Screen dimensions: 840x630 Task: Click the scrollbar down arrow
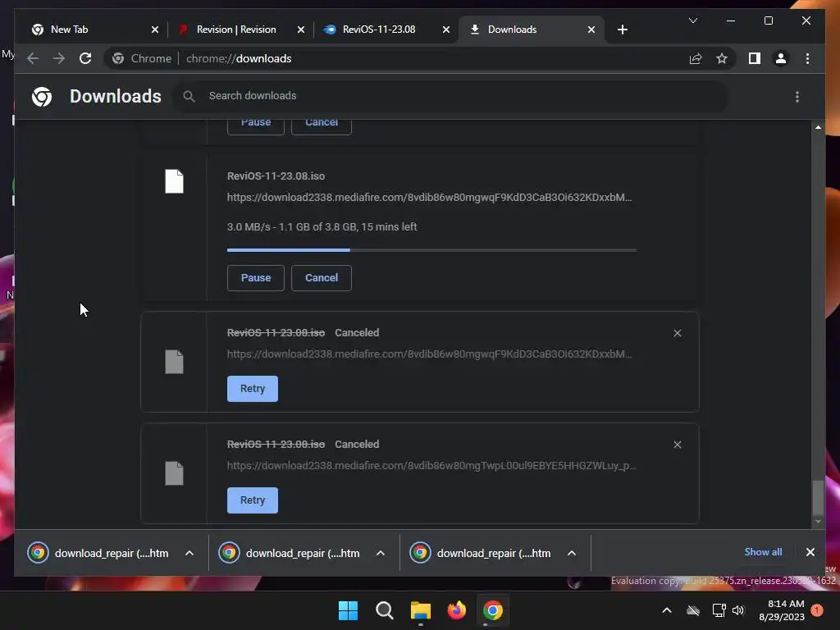pos(818,521)
